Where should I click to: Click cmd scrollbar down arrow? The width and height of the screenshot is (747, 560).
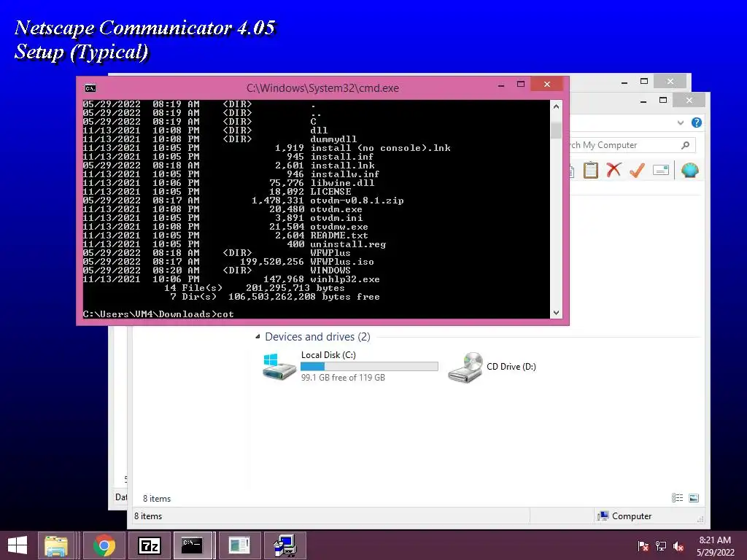click(556, 312)
